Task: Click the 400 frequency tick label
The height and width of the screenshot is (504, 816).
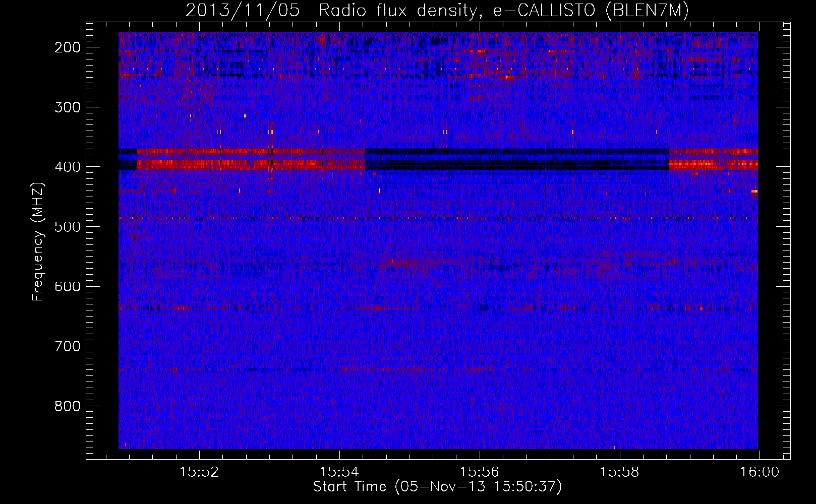Action: [67, 167]
